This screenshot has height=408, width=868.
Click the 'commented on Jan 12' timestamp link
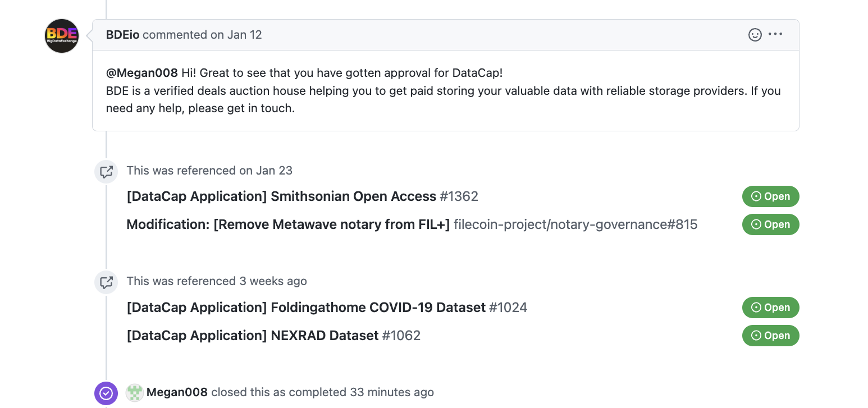pyautogui.click(x=203, y=34)
